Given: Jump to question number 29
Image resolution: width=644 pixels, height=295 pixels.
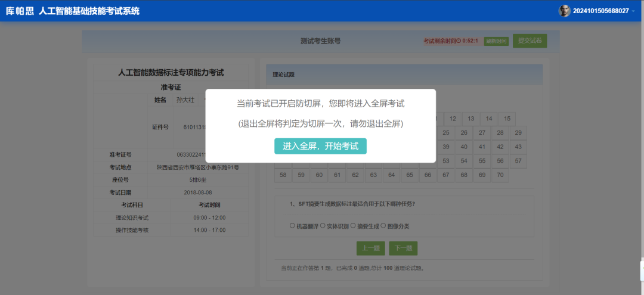Looking at the screenshot, I should [518, 133].
